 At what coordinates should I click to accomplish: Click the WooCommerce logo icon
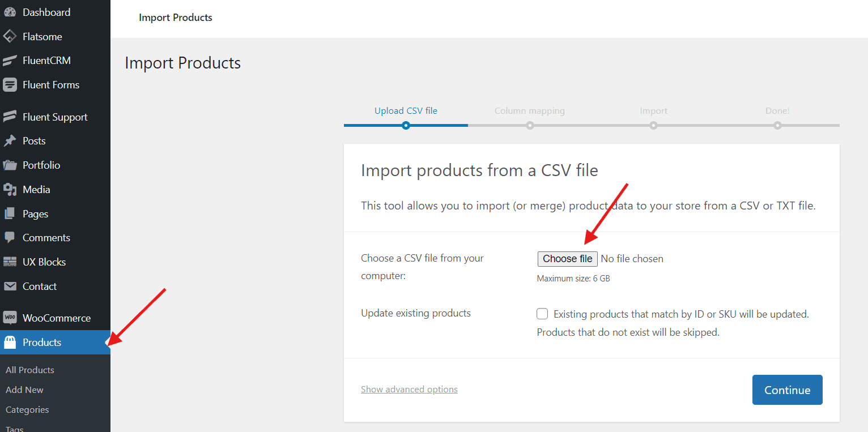tap(10, 318)
